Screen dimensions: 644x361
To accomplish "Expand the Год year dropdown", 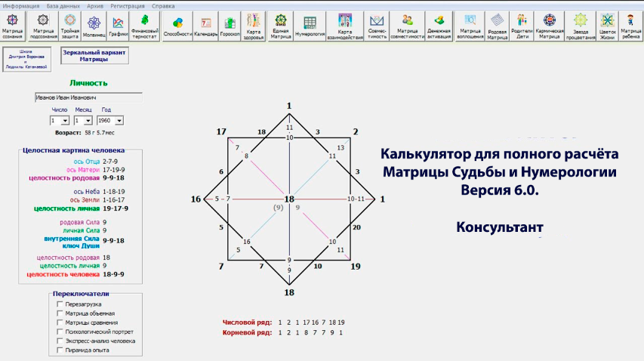I will pos(119,121).
